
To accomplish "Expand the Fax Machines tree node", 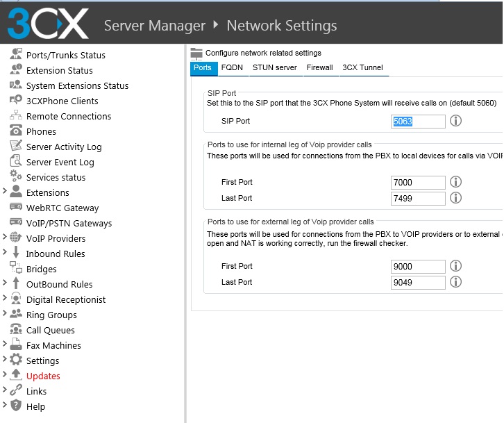I will pos(4,344).
